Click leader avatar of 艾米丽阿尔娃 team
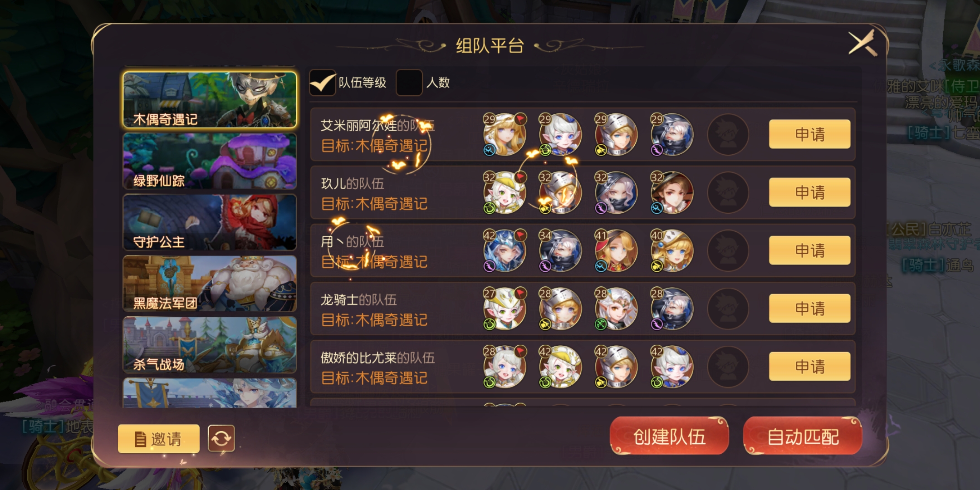980x490 pixels. pos(505,134)
